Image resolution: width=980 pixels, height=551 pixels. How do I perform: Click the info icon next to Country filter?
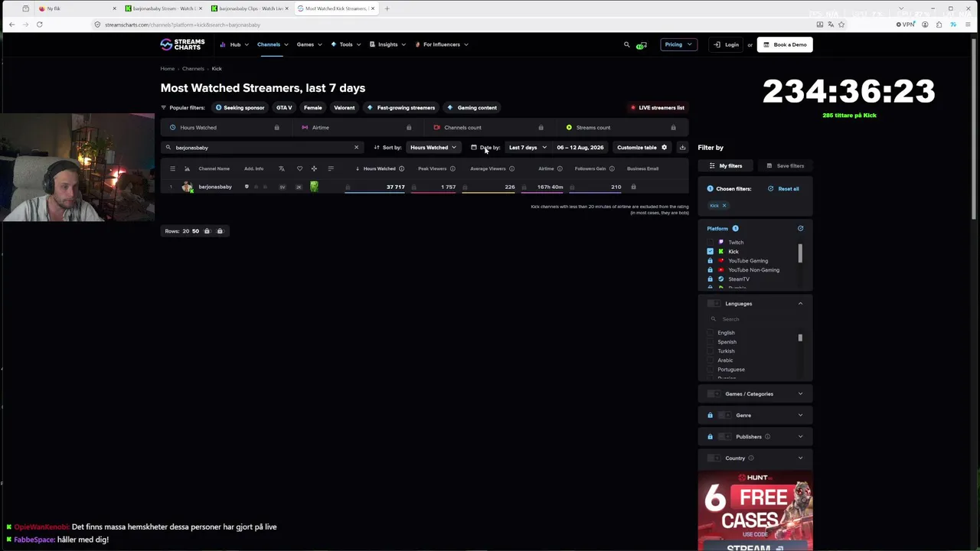click(751, 458)
